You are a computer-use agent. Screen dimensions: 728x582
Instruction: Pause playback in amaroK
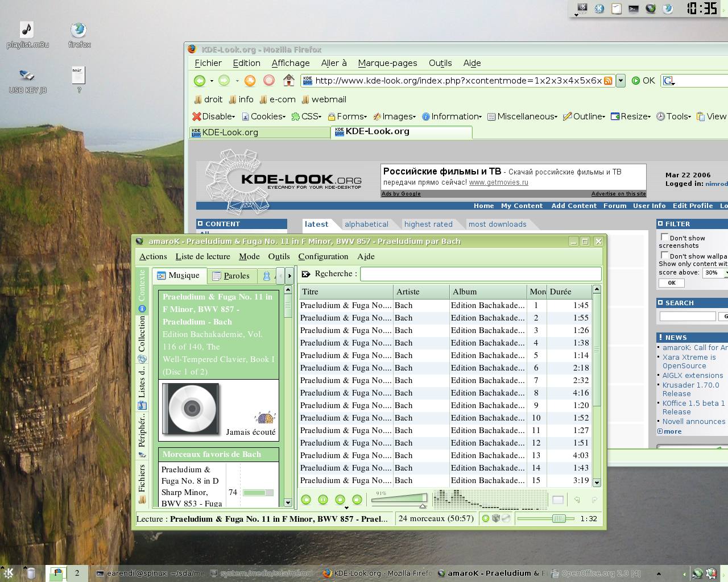click(x=323, y=500)
